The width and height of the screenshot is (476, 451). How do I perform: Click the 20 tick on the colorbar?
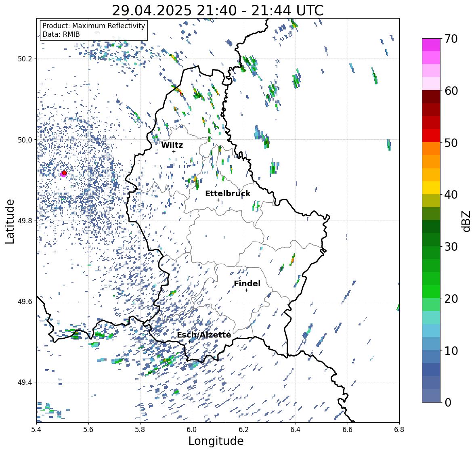(x=451, y=298)
